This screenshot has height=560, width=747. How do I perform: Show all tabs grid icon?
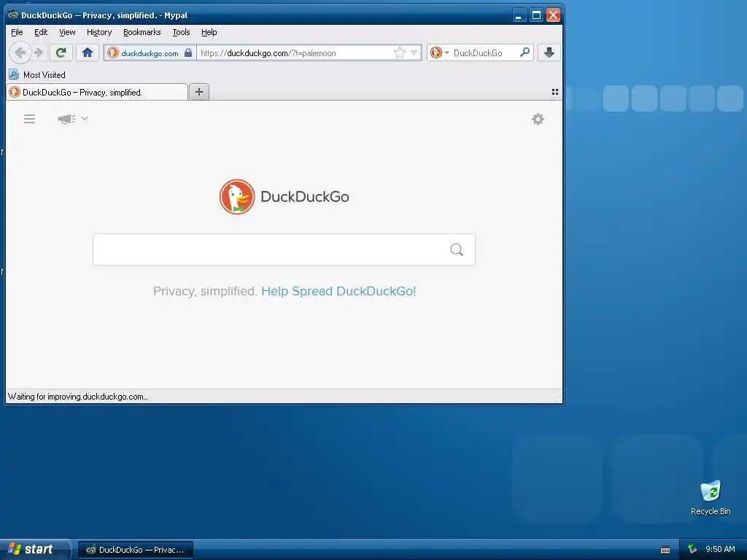pos(555,92)
